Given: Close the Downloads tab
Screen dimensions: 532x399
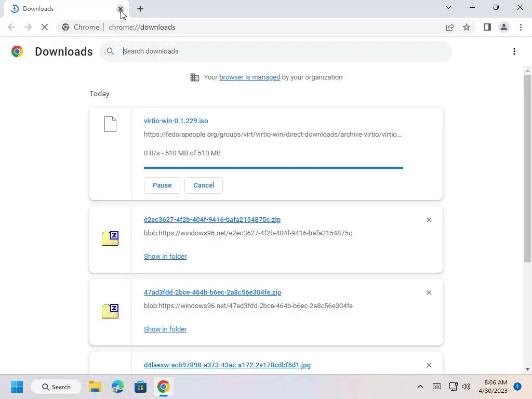Looking at the screenshot, I should pyautogui.click(x=120, y=9).
